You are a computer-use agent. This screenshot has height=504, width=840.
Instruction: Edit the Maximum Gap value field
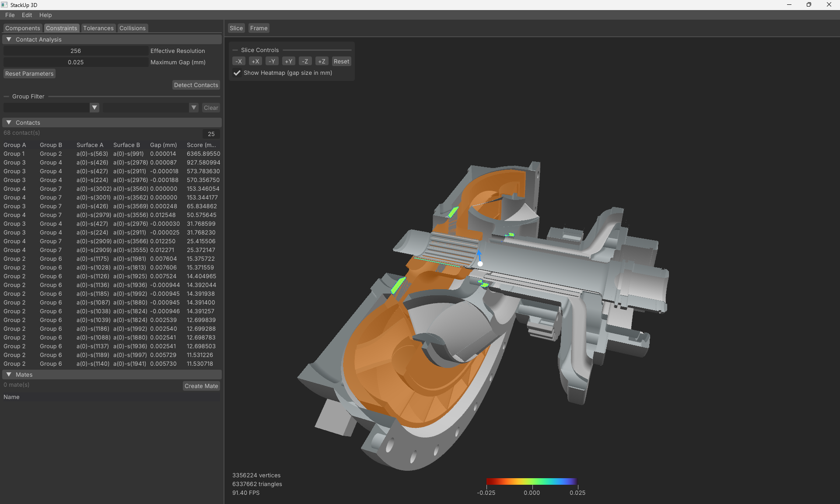75,62
